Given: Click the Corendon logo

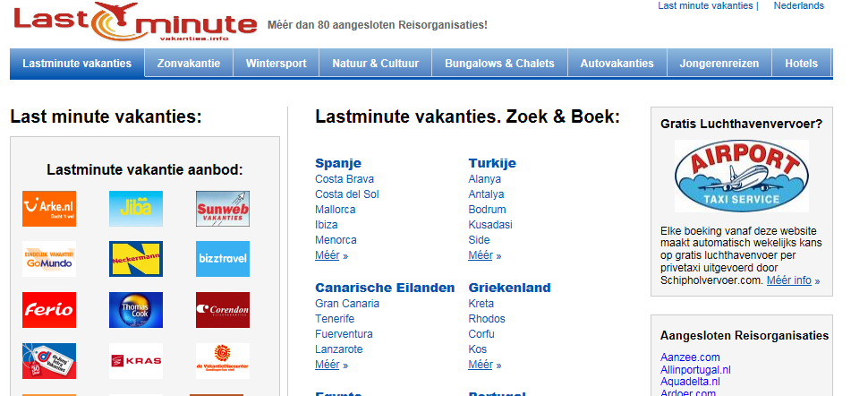Looking at the screenshot, I should [223, 310].
